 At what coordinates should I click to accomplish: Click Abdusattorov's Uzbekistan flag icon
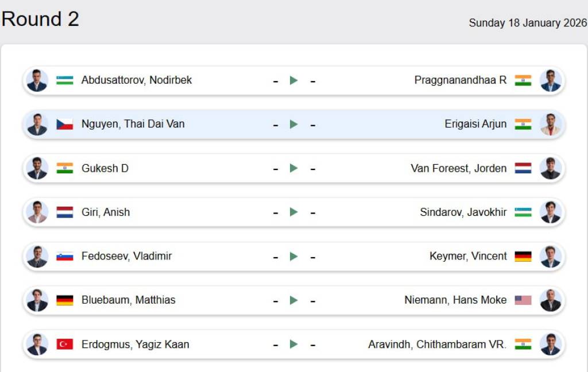[64, 80]
